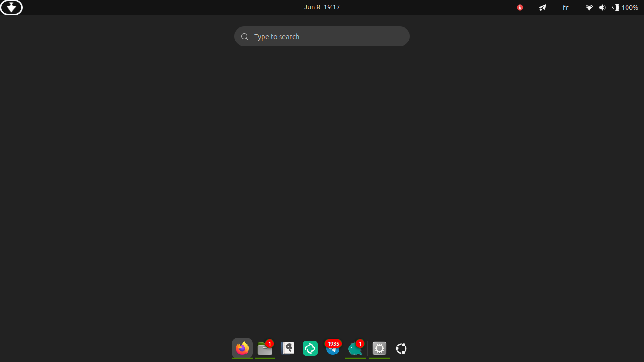Launch the notebook sketch app in dock

click(x=288, y=348)
